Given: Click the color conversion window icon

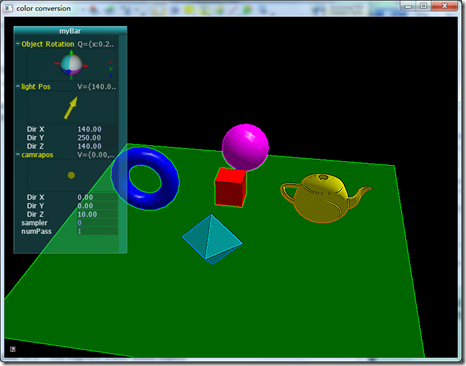Looking at the screenshot, I should pyautogui.click(x=9, y=8).
